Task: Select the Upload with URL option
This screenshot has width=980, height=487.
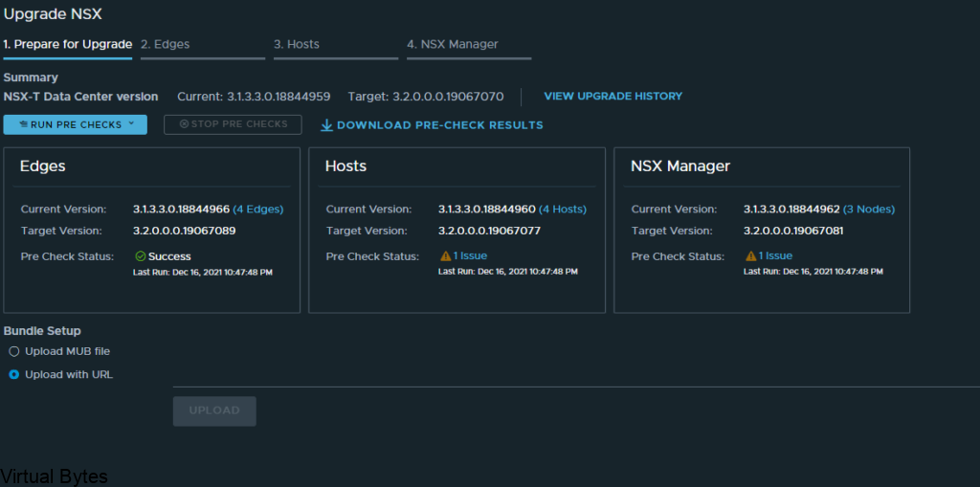Action: click(x=14, y=375)
